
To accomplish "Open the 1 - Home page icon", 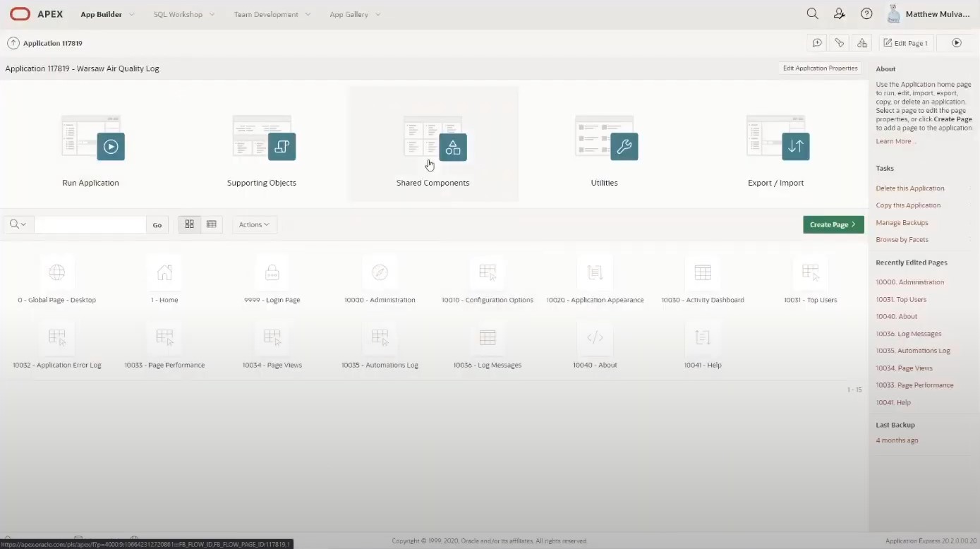I will [x=164, y=272].
